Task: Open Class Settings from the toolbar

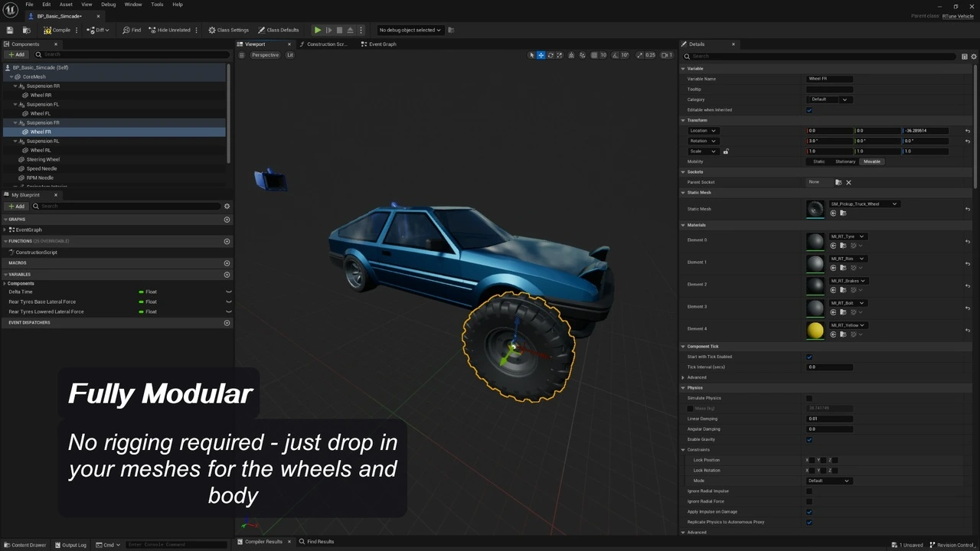Action: coord(228,30)
